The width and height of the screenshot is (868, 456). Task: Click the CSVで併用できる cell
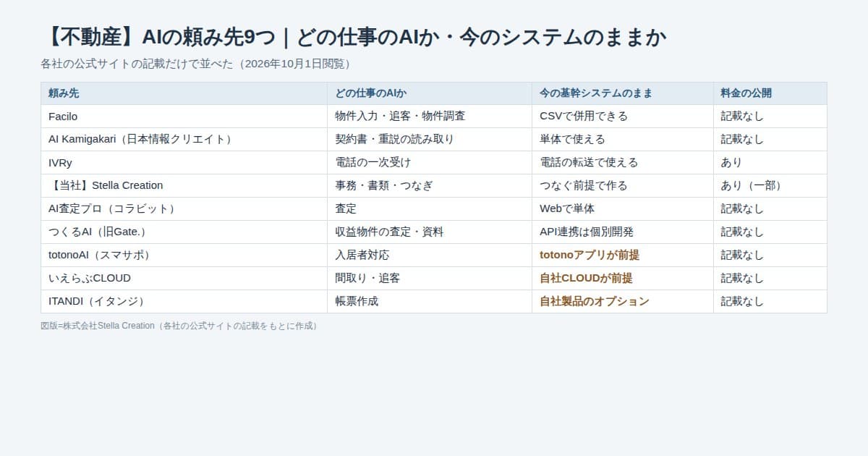click(623, 117)
